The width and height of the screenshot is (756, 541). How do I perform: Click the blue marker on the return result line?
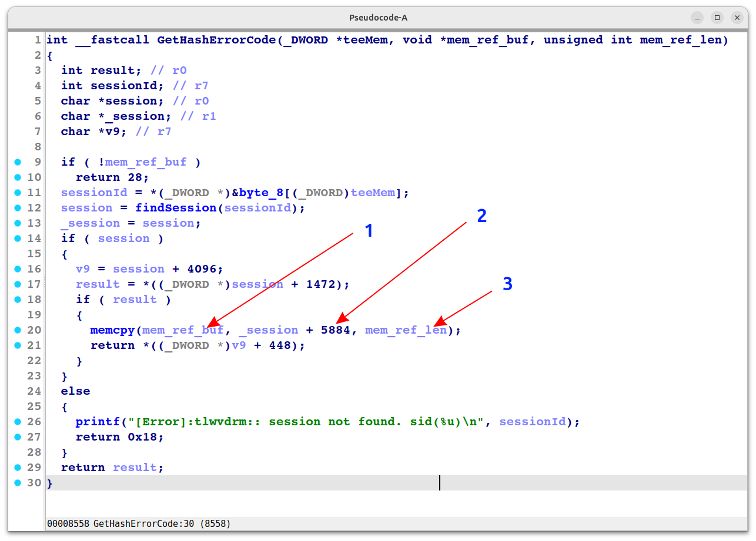click(x=18, y=467)
